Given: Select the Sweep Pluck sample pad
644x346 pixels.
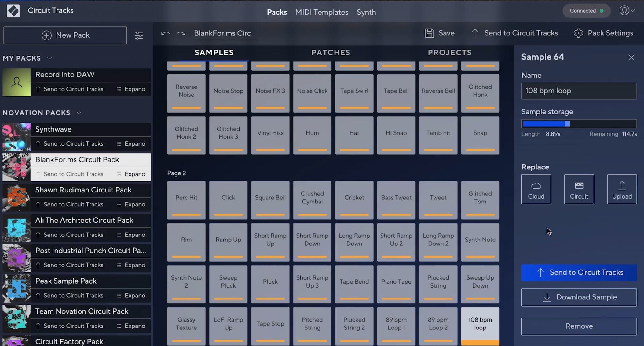Looking at the screenshot, I should (x=228, y=284).
